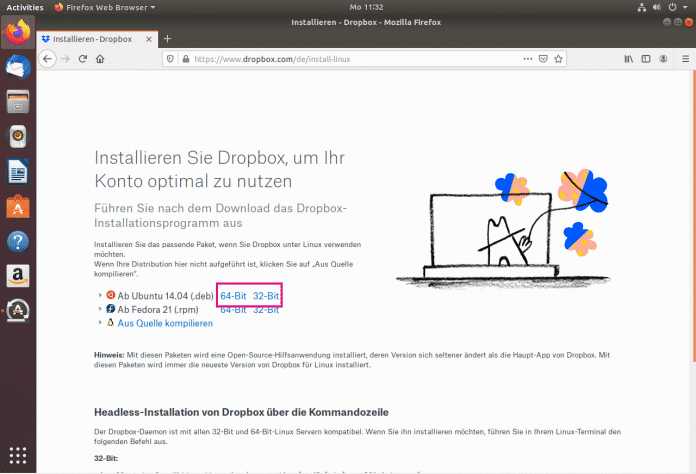Expand the triangle beside Ab Ubuntu 14.04

pyautogui.click(x=101, y=296)
